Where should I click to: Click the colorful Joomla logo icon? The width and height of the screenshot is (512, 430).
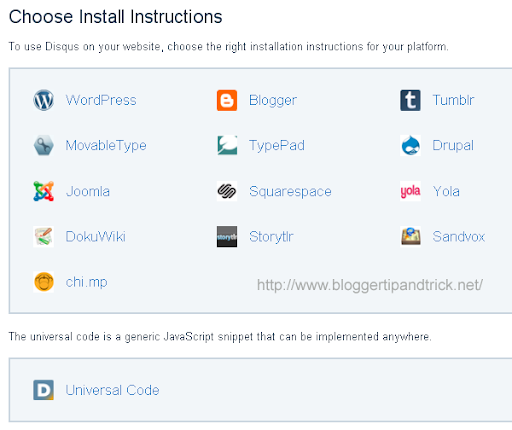pyautogui.click(x=43, y=191)
